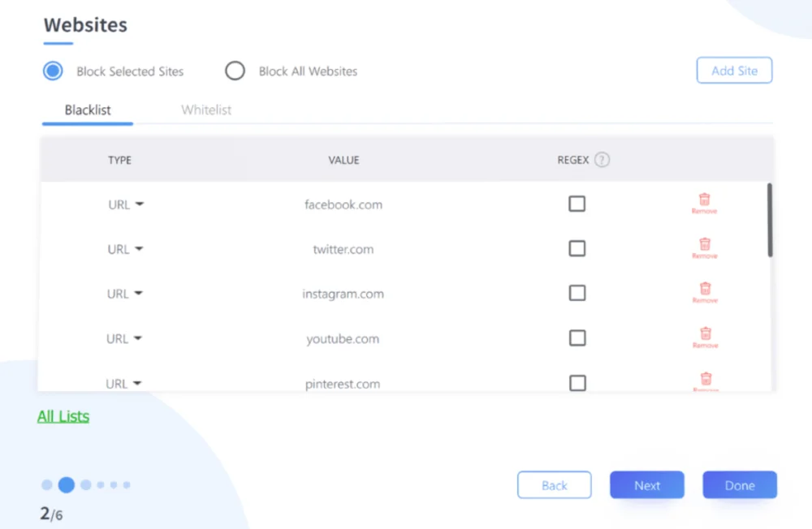The image size is (812, 529).
Task: Open the All Lists link
Action: coord(63,416)
